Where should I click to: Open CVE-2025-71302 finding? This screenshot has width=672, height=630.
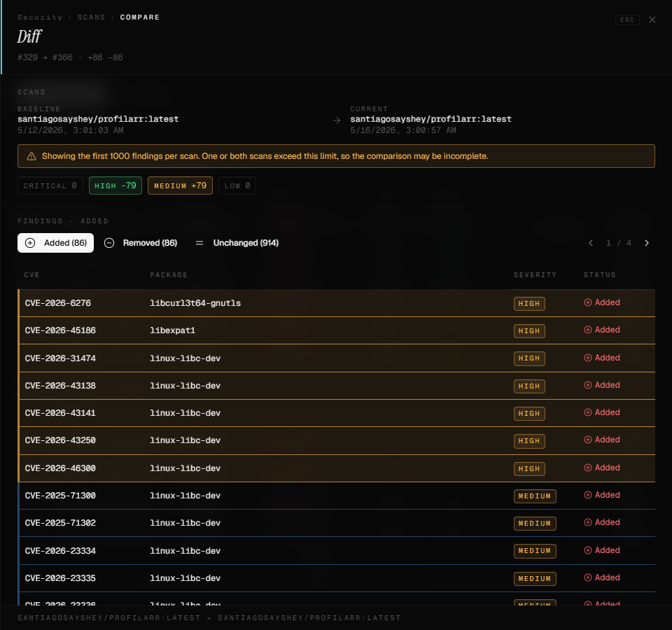point(337,524)
